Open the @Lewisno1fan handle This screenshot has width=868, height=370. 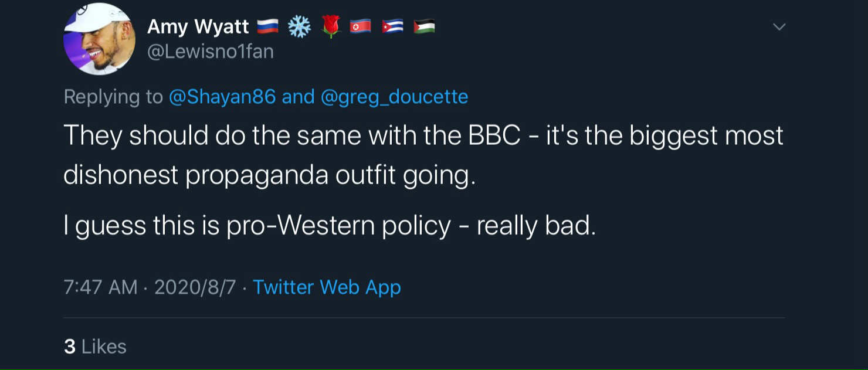pos(210,52)
